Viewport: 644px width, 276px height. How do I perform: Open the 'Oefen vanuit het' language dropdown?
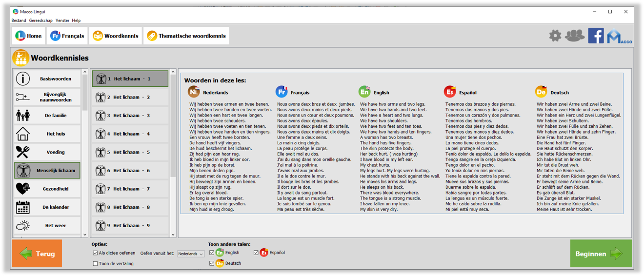[191, 254]
